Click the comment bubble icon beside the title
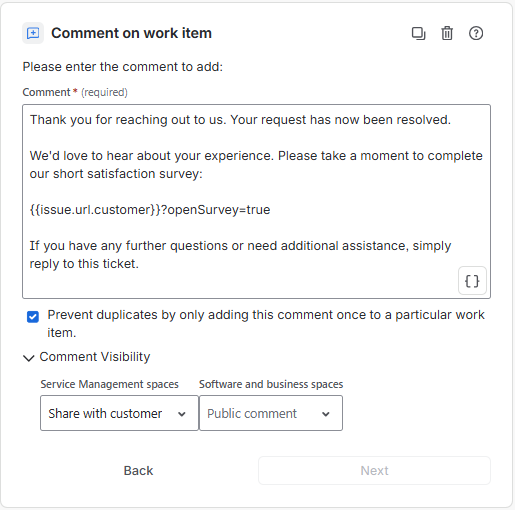 tap(33, 33)
